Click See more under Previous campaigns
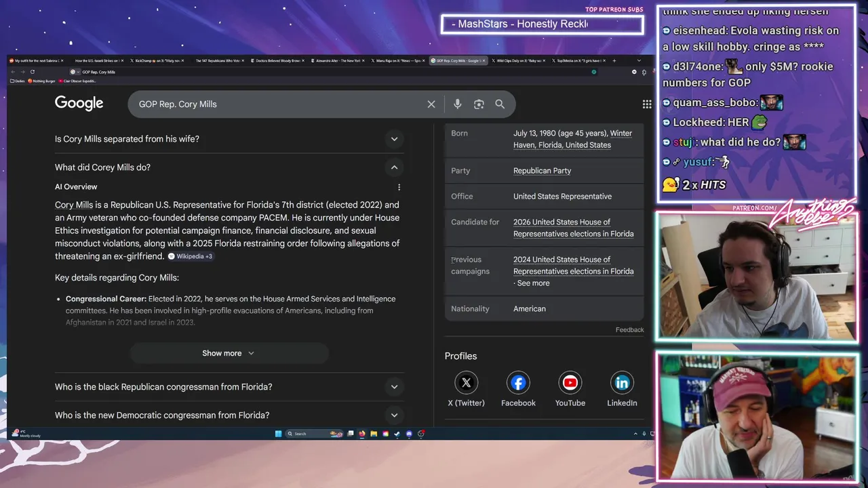This screenshot has width=868, height=488. (533, 283)
